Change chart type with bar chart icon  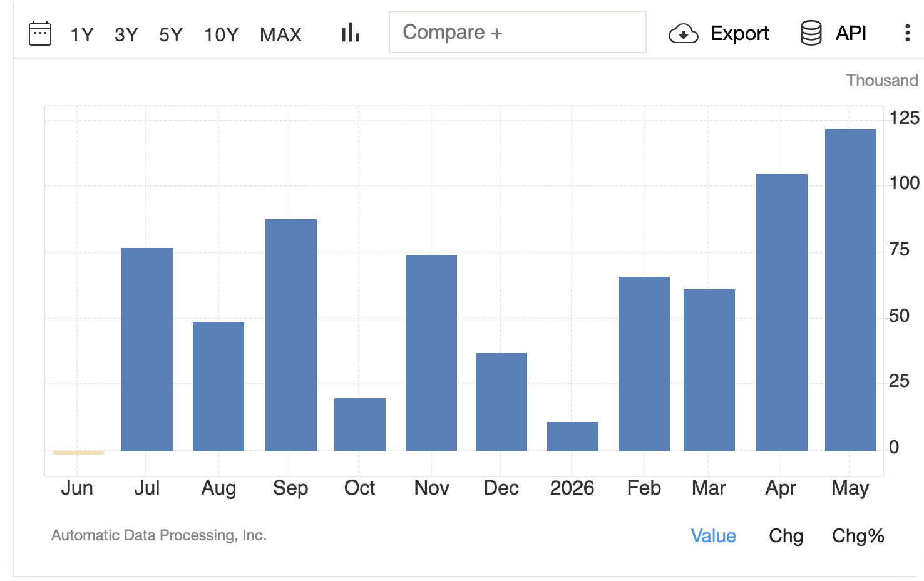(351, 33)
